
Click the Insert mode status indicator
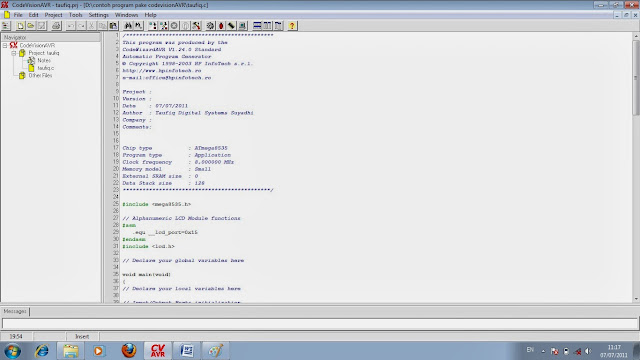click(82, 336)
